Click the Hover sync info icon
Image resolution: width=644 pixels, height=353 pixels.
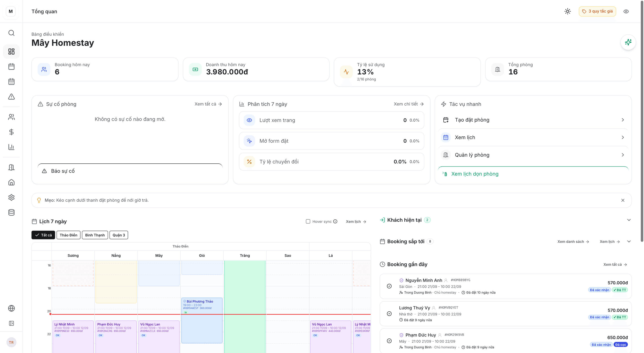335,222
